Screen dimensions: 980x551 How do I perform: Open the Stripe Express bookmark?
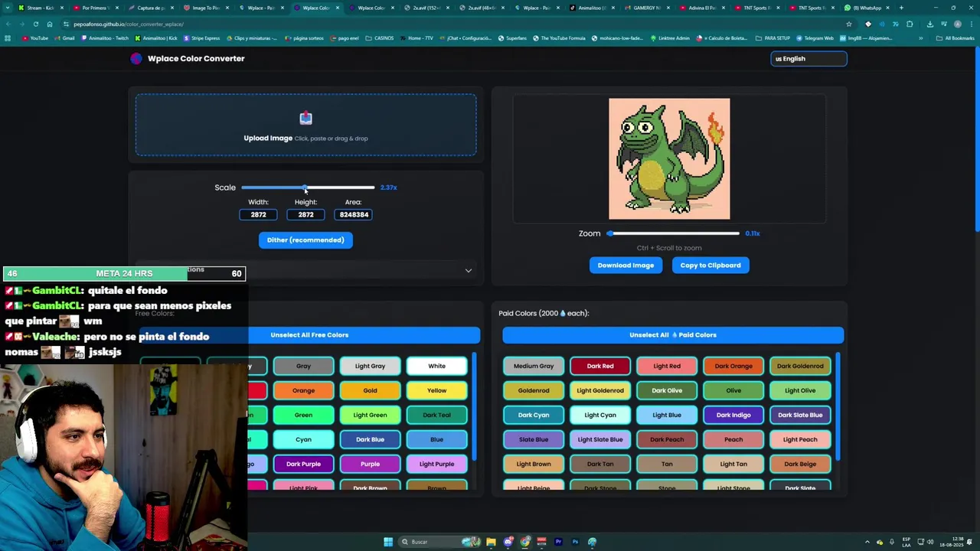pos(201,37)
